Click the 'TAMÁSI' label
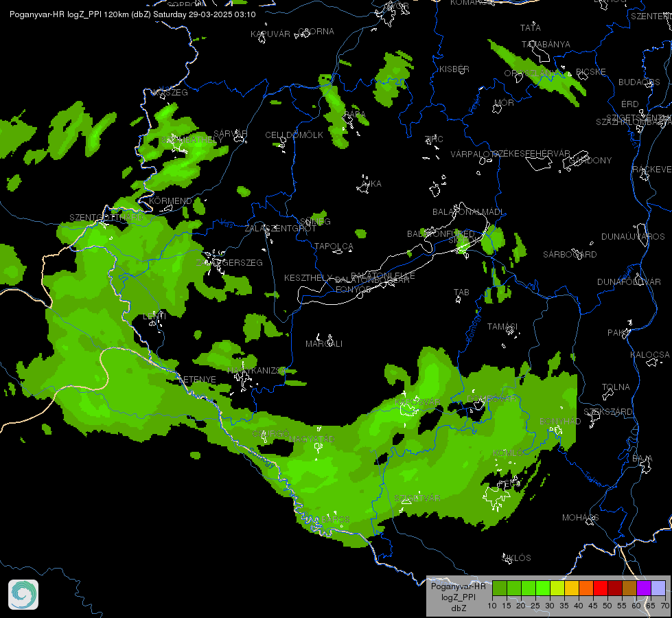This screenshot has width=672, height=618. click(502, 327)
